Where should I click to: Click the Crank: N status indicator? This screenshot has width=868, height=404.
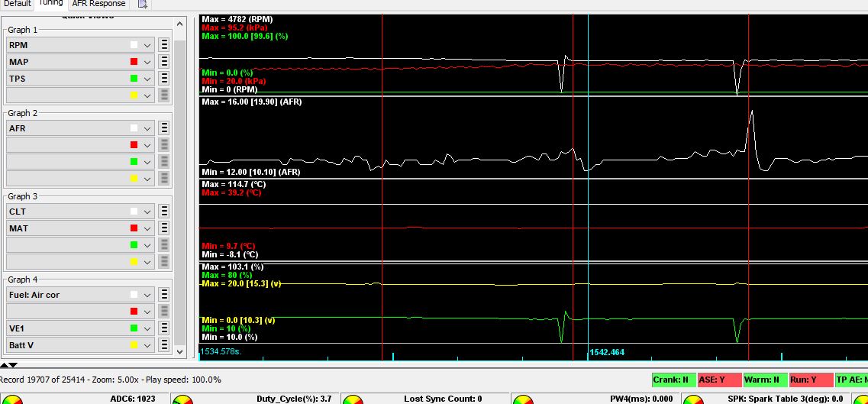[x=673, y=380]
